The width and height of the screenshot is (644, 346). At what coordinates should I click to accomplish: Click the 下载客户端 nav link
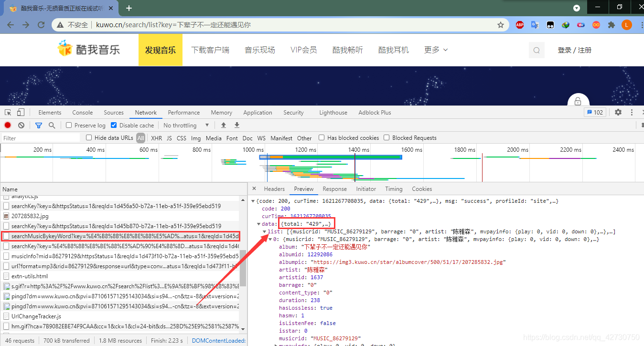210,50
